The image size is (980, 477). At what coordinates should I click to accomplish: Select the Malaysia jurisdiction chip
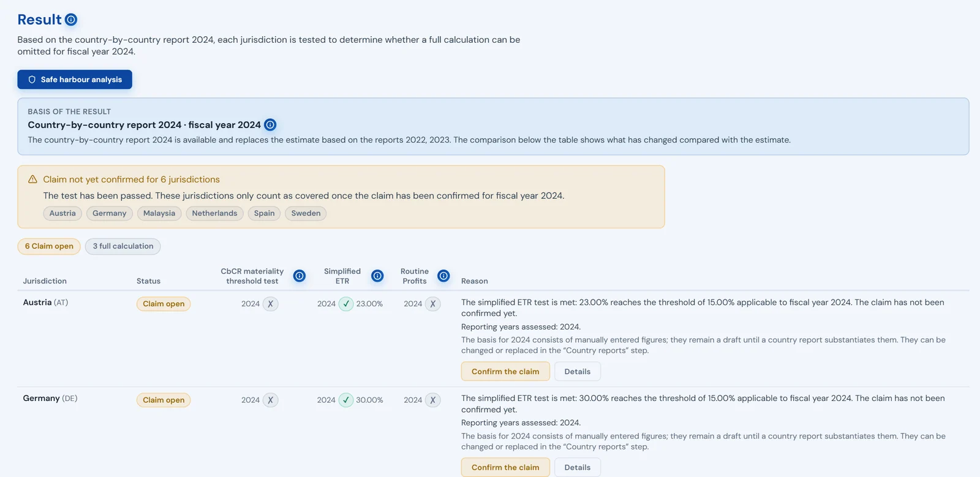[x=159, y=213]
